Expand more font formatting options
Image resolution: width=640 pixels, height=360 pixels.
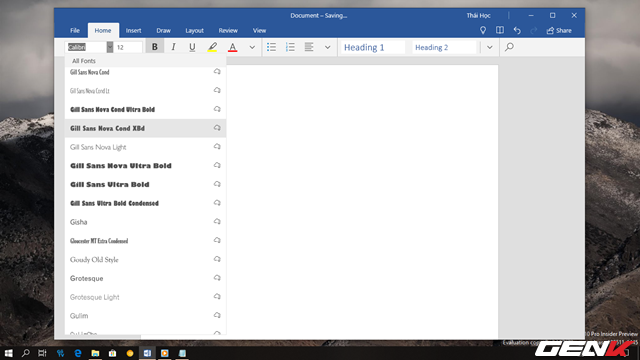point(252,47)
